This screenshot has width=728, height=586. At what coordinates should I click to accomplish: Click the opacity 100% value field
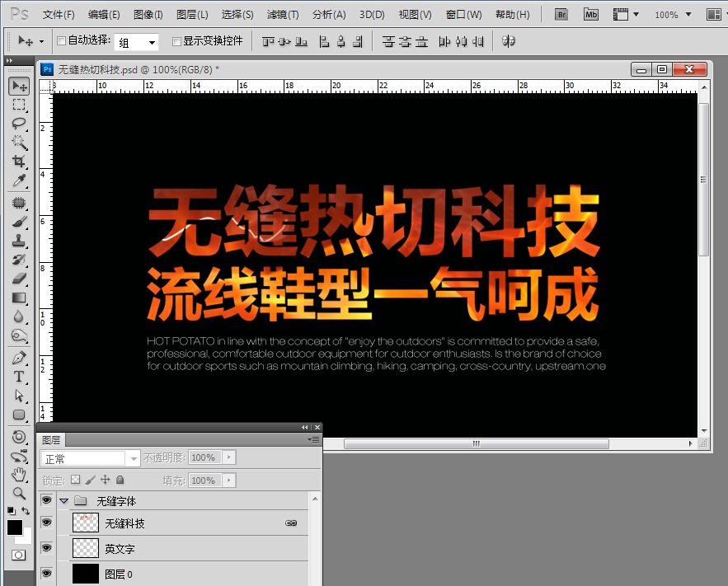click(x=204, y=457)
